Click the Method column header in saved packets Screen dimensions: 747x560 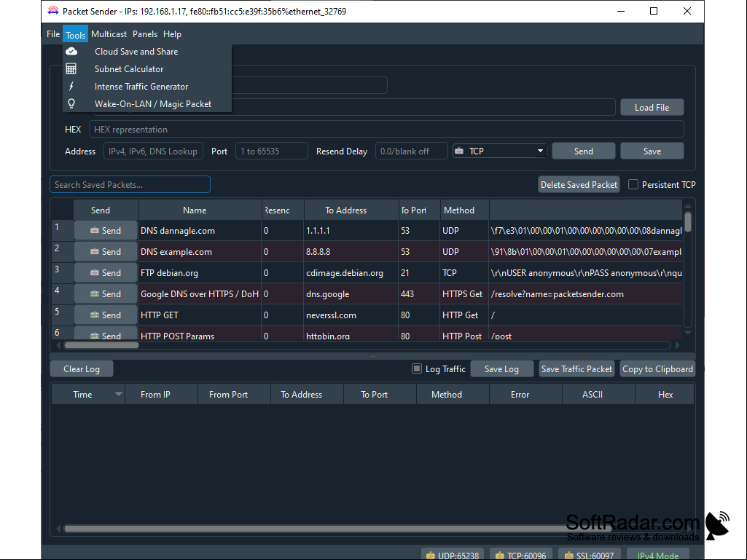click(464, 210)
